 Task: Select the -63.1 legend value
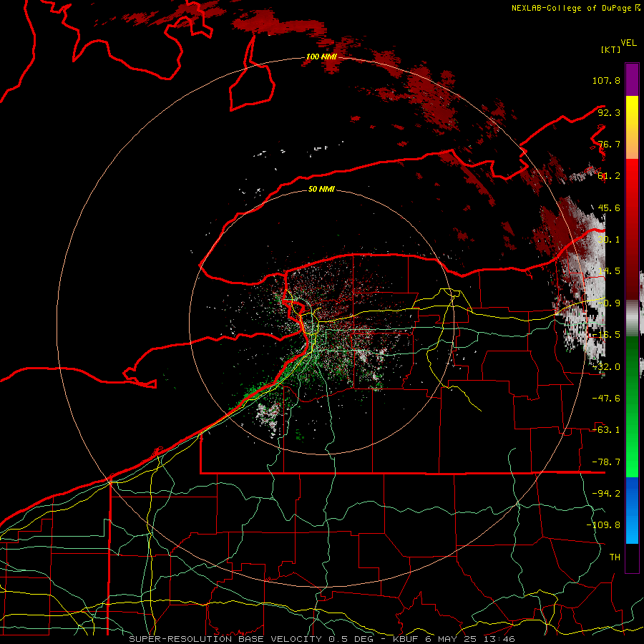click(x=606, y=430)
